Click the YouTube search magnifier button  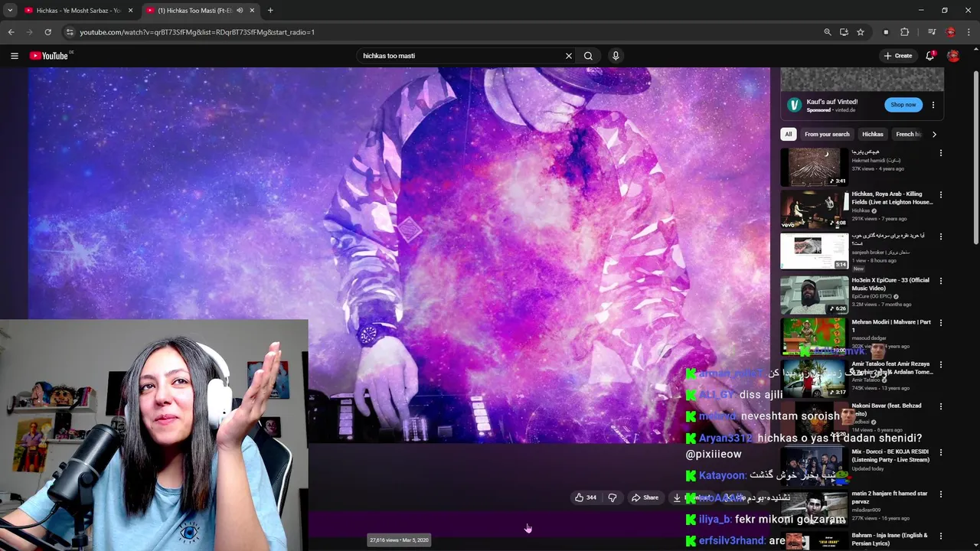point(588,56)
